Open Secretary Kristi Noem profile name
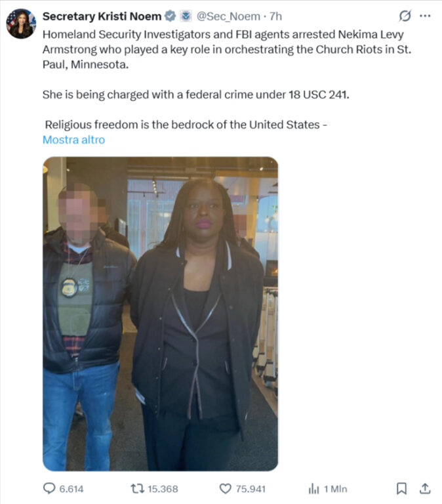Image resolution: width=442 pixels, height=504 pixels. pyautogui.click(x=102, y=16)
